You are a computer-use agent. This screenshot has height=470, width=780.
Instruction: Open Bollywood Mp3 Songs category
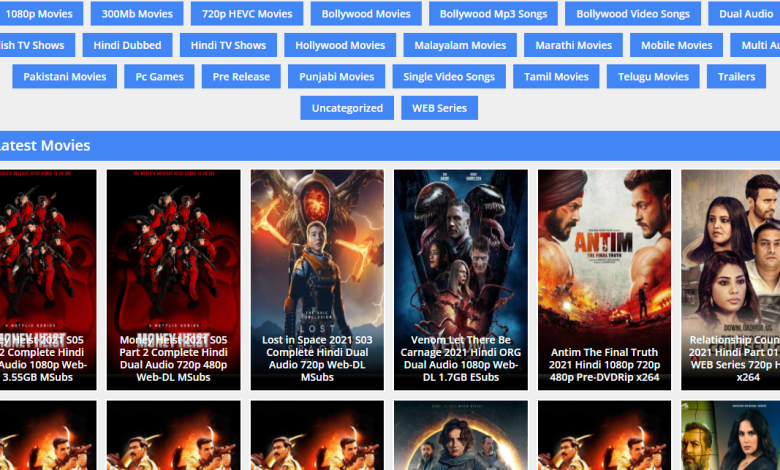click(x=493, y=13)
